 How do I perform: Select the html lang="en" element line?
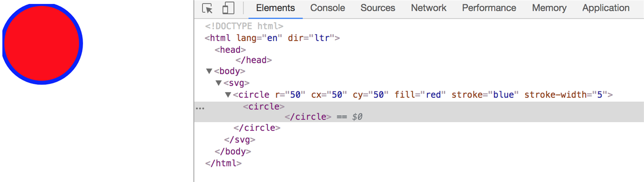(x=272, y=38)
